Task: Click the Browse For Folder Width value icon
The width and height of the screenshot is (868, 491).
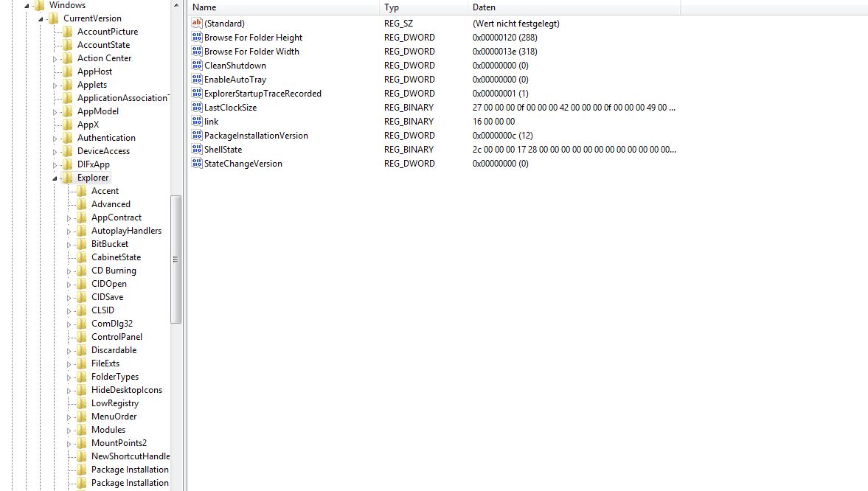Action: [196, 51]
